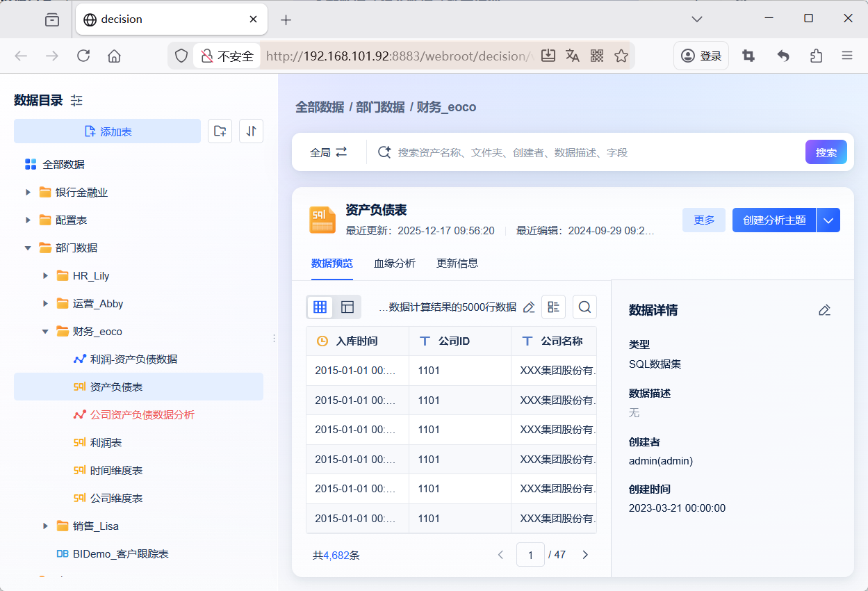Expand the 销售_Lisa folder

(x=46, y=526)
